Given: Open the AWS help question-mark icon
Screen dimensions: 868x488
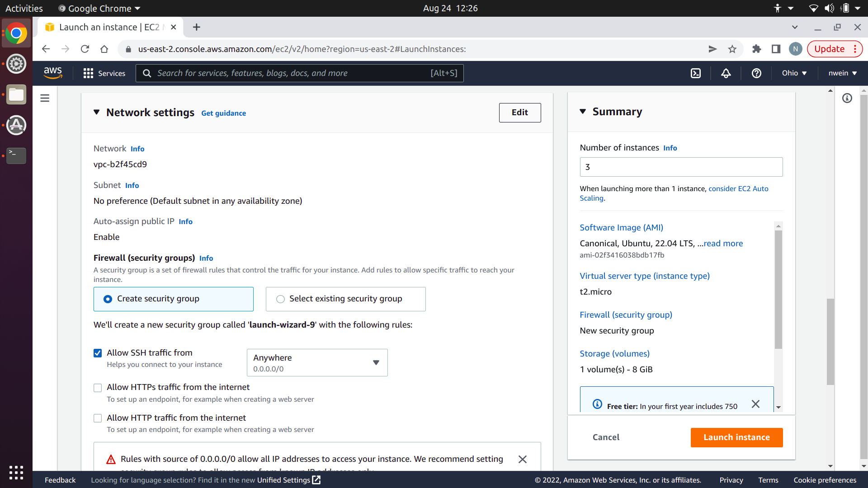Looking at the screenshot, I should [x=756, y=73].
